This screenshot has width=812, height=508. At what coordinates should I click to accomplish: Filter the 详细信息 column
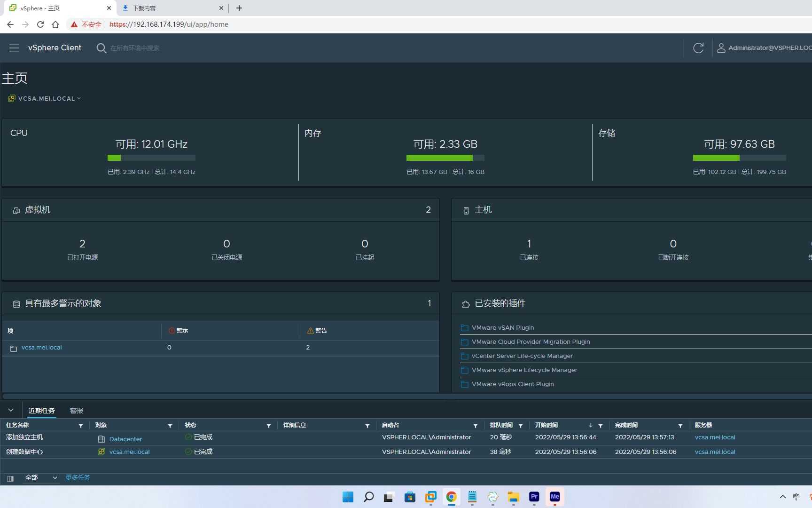click(367, 426)
